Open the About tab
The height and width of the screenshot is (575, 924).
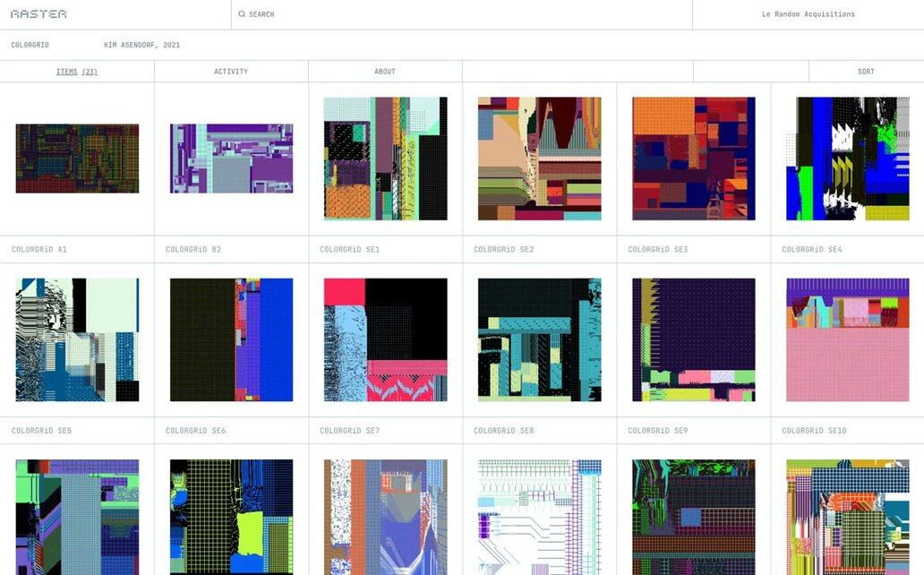385,72
